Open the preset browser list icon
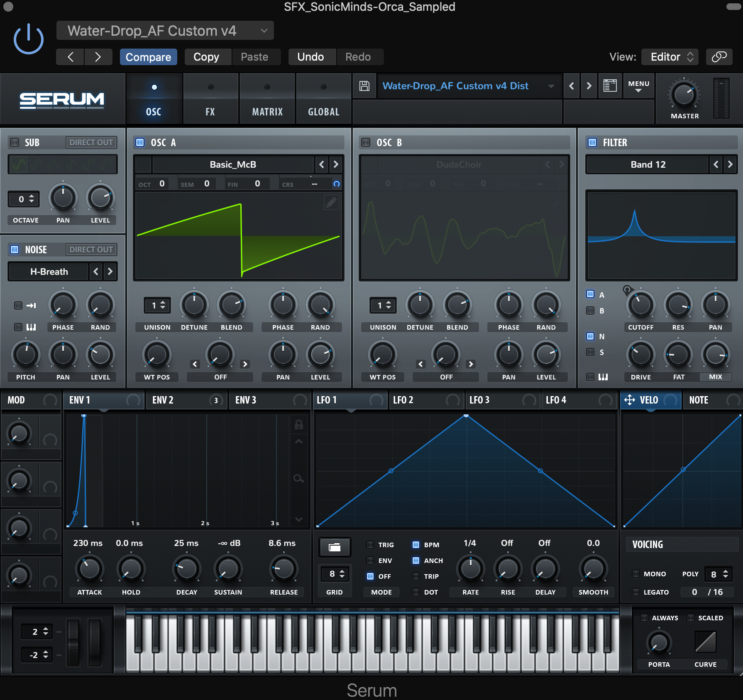 (x=610, y=86)
